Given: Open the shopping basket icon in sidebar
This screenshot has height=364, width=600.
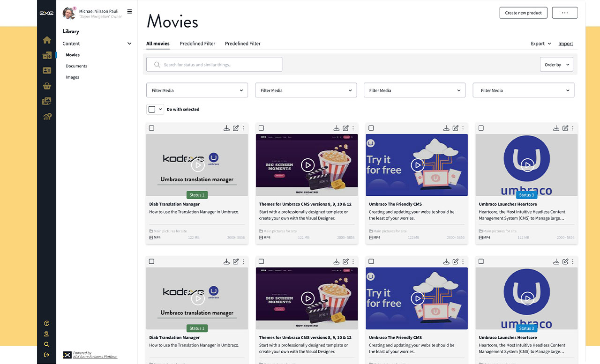Looking at the screenshot, I should pos(47,86).
